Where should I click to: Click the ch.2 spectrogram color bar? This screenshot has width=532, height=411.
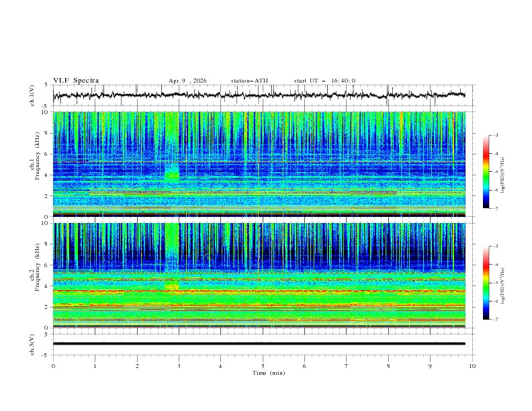486,283
